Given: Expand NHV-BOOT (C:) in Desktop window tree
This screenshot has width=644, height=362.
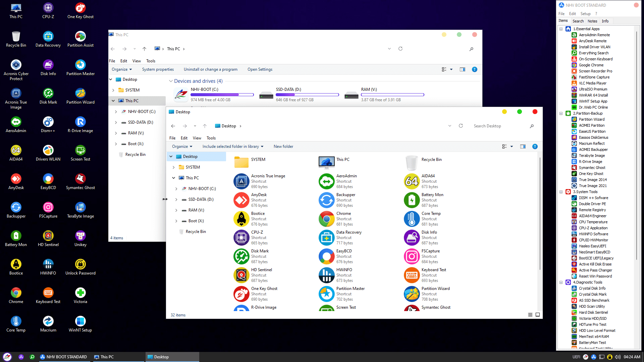Looking at the screenshot, I should pos(176,189).
